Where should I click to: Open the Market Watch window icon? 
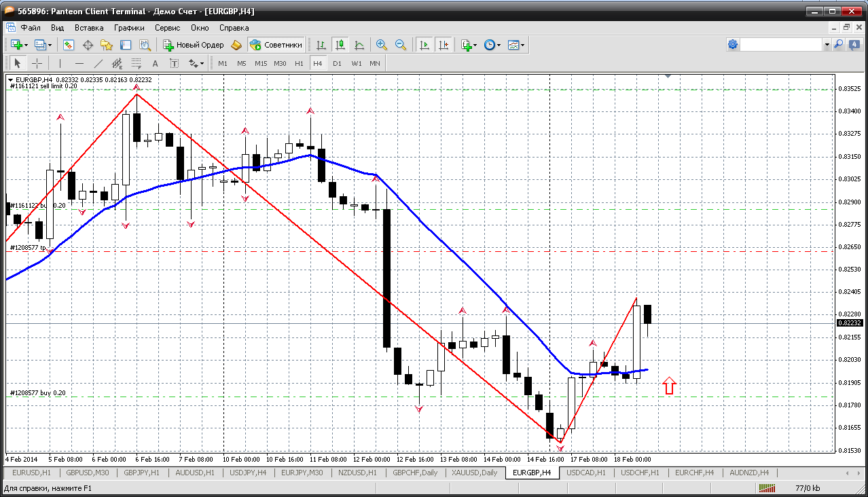69,45
